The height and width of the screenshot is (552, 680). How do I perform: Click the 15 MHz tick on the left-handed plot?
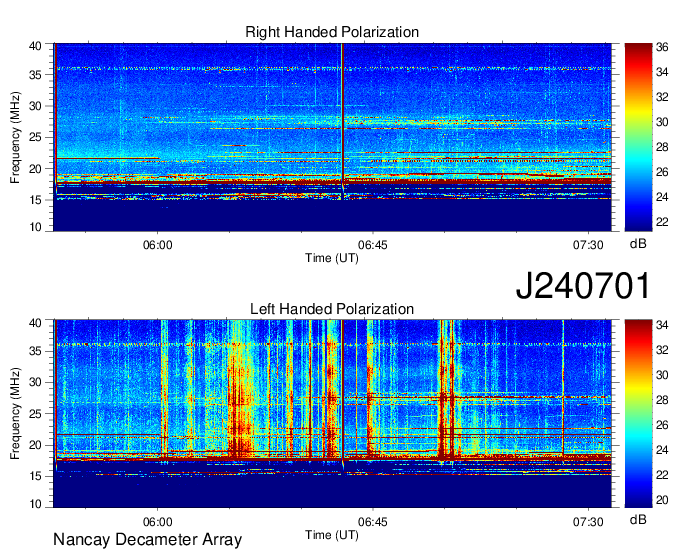pyautogui.click(x=35, y=477)
